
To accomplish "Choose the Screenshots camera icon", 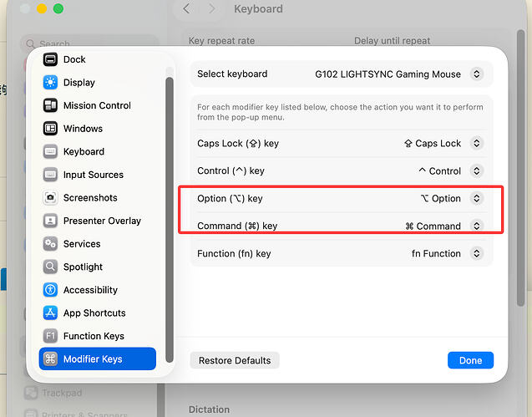I will [x=50, y=197].
